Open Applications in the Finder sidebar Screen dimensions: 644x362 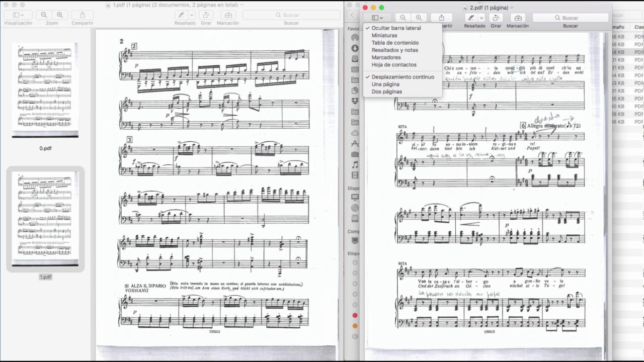(355, 143)
